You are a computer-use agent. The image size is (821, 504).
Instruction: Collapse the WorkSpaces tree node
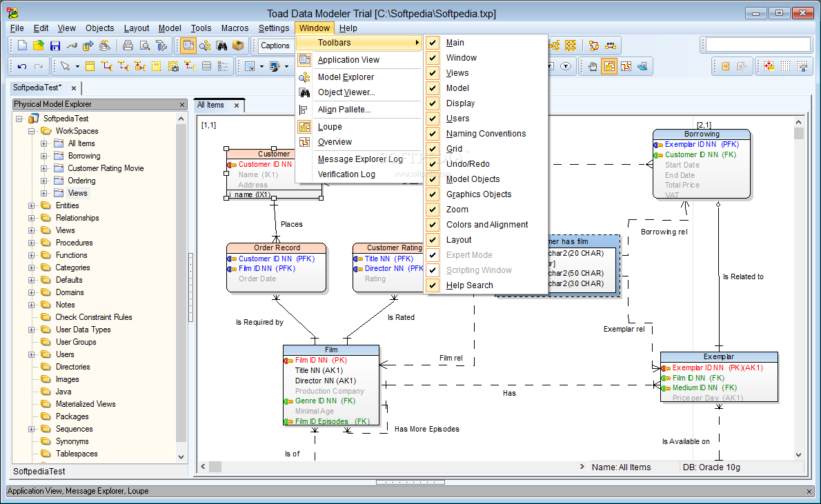pos(32,131)
